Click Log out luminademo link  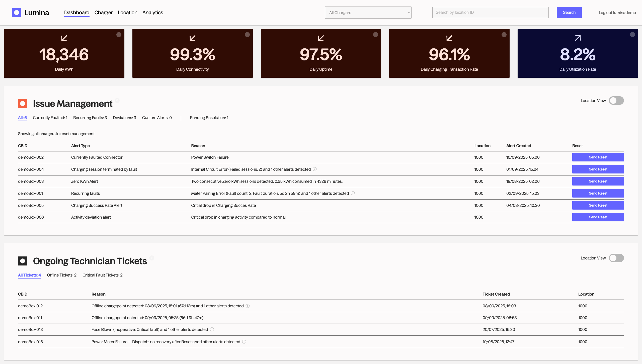(617, 13)
